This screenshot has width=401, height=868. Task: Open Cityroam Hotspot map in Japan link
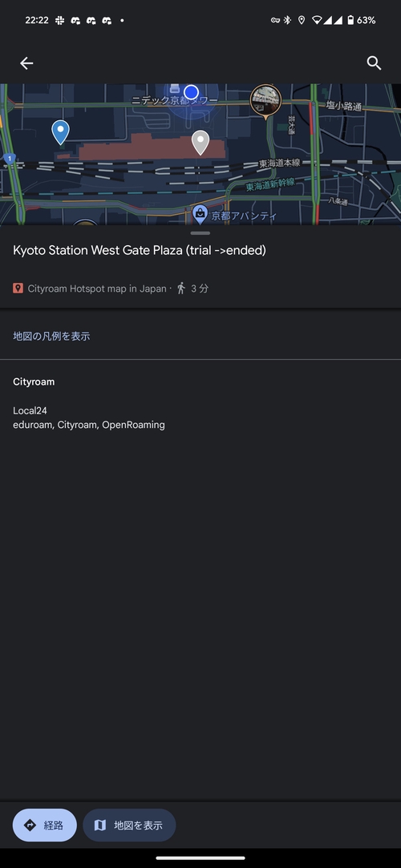[97, 289]
